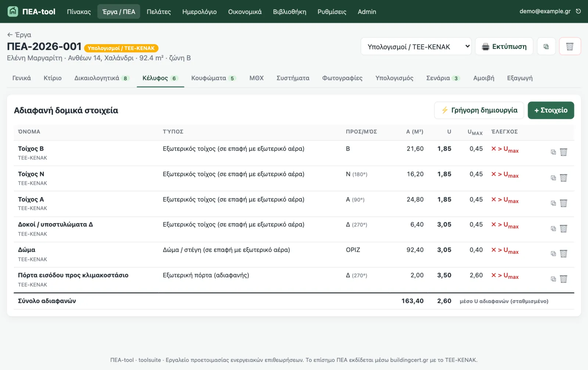
Task: Open Πελάτες in the top navigation
Action: [x=159, y=12]
